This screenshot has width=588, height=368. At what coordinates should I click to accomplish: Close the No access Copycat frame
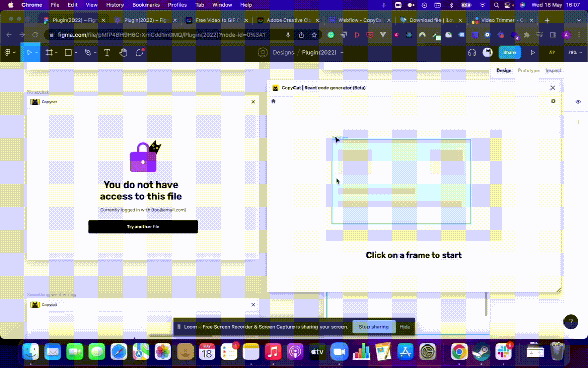pyautogui.click(x=253, y=102)
